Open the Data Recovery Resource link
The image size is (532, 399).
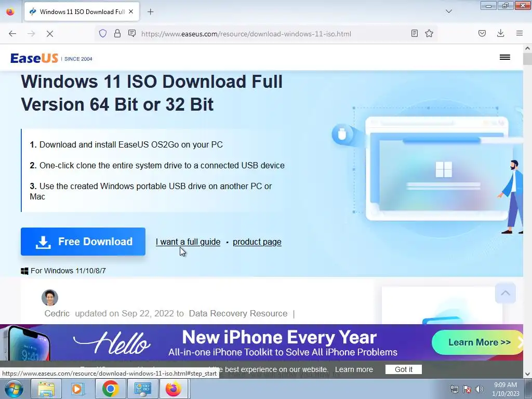(238, 313)
